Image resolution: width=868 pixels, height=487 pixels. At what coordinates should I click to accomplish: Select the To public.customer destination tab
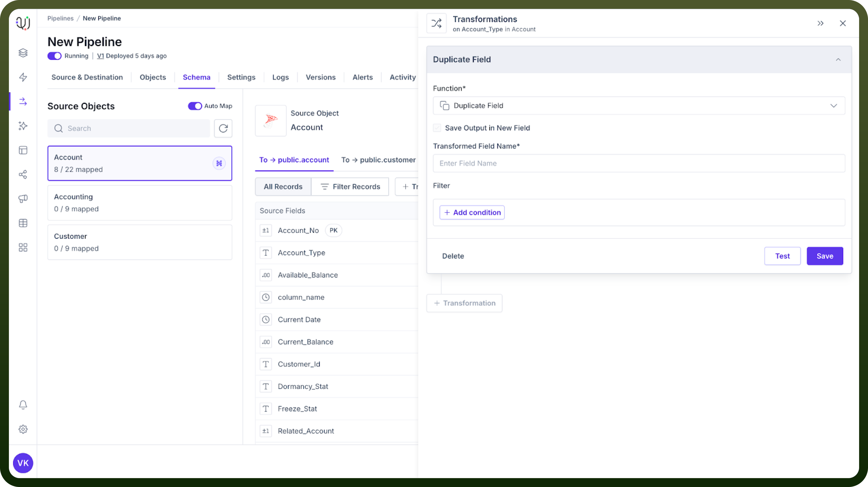pyautogui.click(x=378, y=160)
